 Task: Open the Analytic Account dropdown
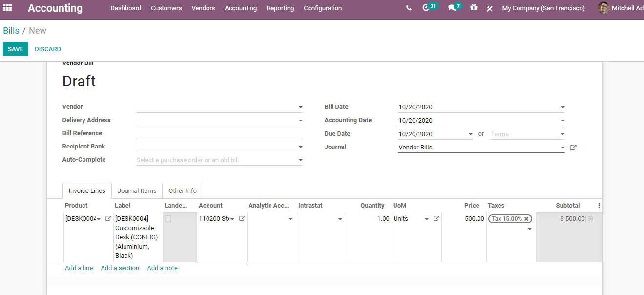pyautogui.click(x=290, y=218)
